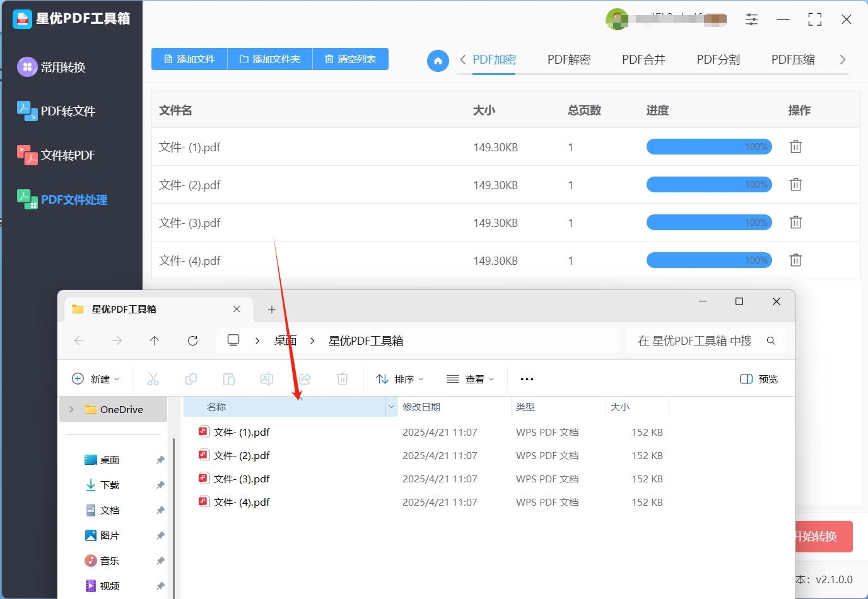Viewport: 868px width, 599px height.
Task: Open 文件转PDF in the sidebar
Action: coord(56,155)
